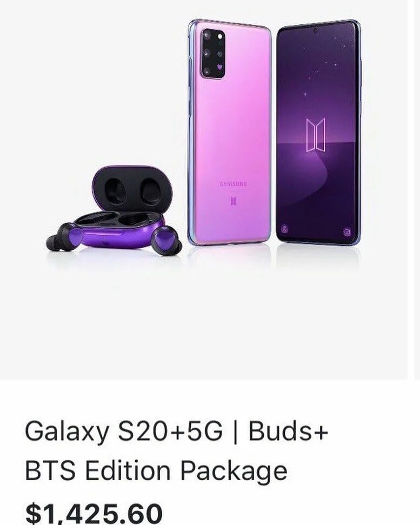Screen dimensions: 420x525
Task: Open the pink phone back view image
Action: [x=230, y=132]
